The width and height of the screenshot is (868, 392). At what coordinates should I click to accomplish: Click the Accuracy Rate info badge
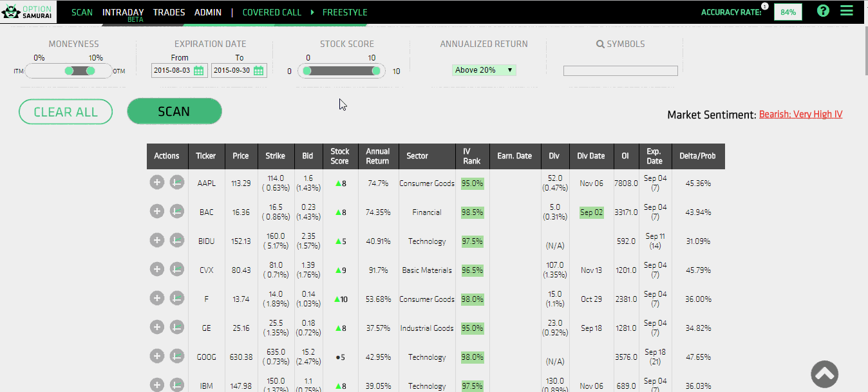[x=764, y=6]
